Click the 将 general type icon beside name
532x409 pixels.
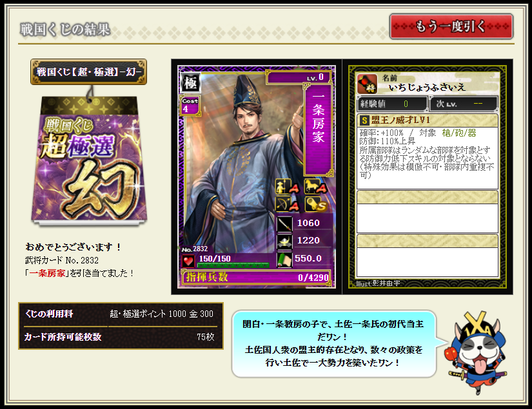pyautogui.click(x=367, y=84)
